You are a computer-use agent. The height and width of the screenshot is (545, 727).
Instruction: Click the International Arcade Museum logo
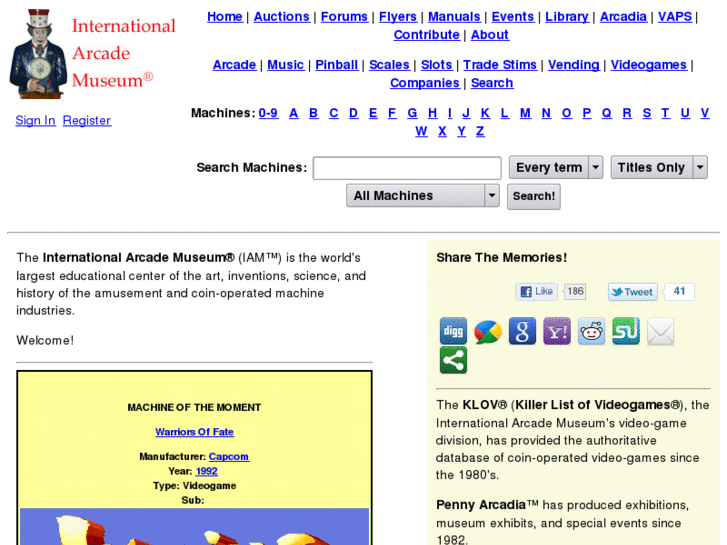coord(93,53)
